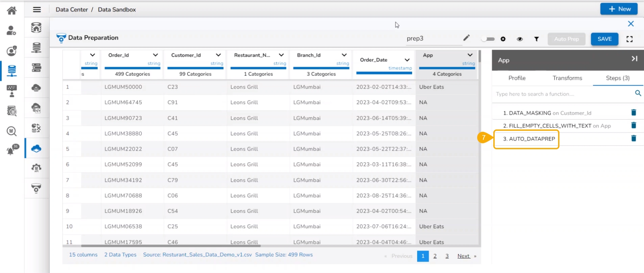Click the filter funnel icon
Screen dimensions: 644x273
click(536, 39)
